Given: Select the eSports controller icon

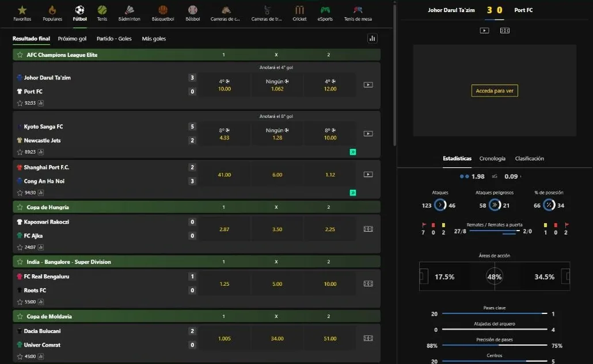Looking at the screenshot, I should click(325, 13).
